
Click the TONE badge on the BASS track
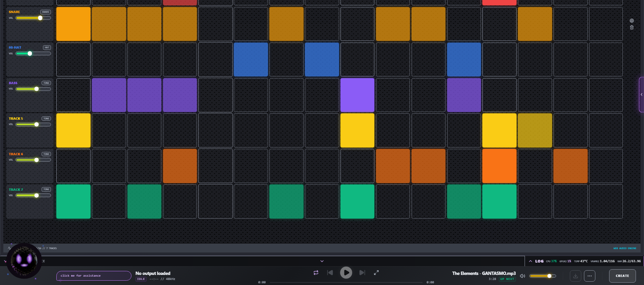coord(46,83)
